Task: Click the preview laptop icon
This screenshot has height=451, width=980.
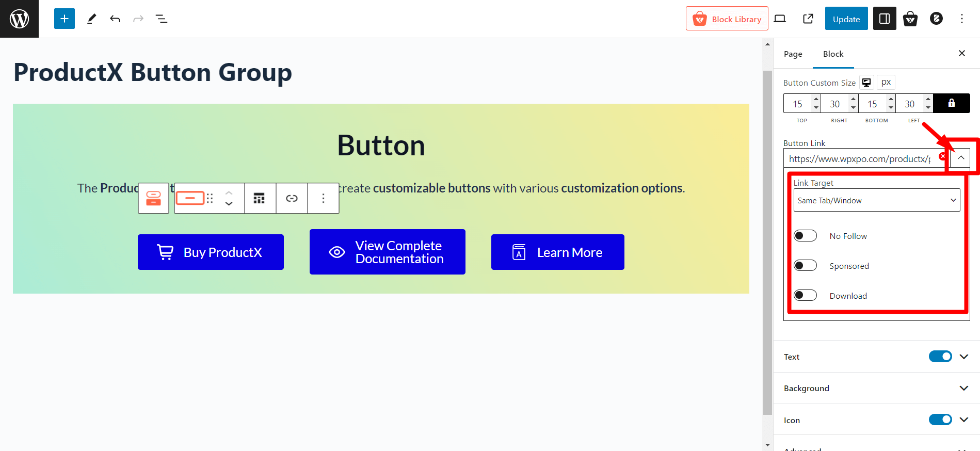Action: [x=780, y=19]
